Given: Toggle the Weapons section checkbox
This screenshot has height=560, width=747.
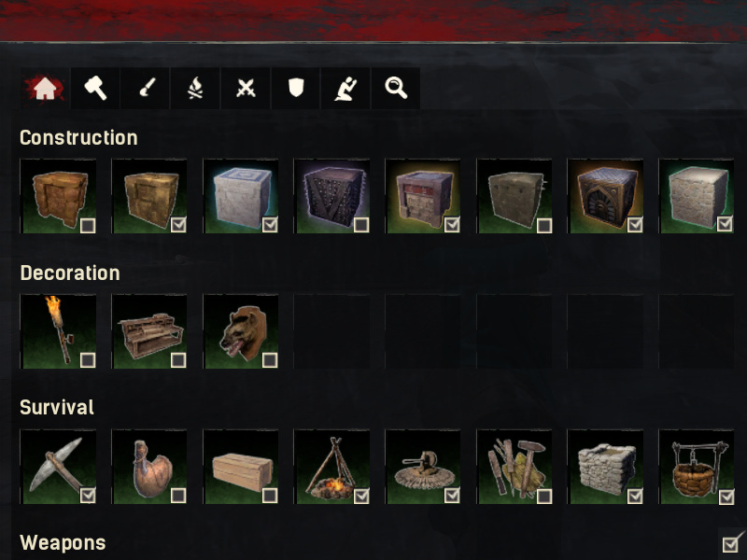Looking at the screenshot, I should tap(731, 543).
